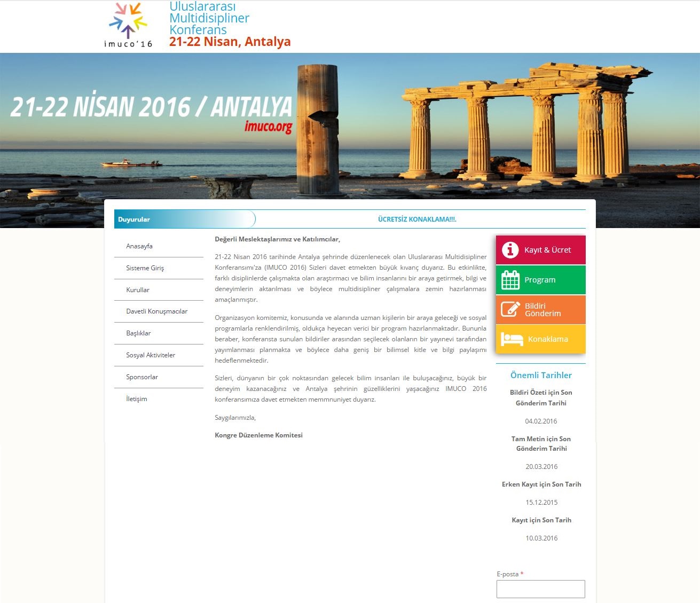Click the calendar icon on Program
Viewport: 700px width, 603px height.
510,280
